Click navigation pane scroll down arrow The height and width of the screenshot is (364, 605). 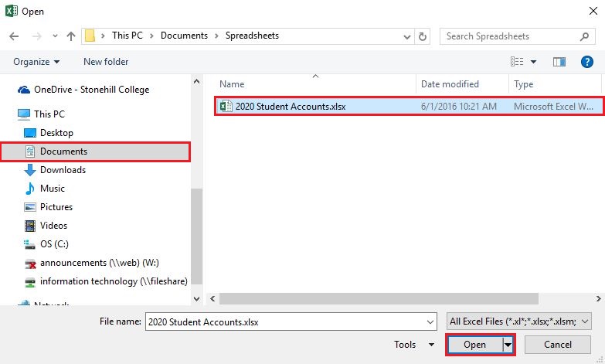pyautogui.click(x=196, y=299)
